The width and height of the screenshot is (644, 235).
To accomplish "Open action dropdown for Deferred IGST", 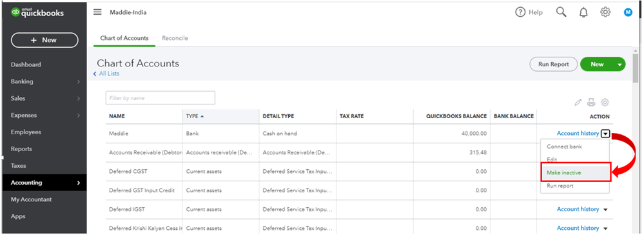I will (x=605, y=210).
